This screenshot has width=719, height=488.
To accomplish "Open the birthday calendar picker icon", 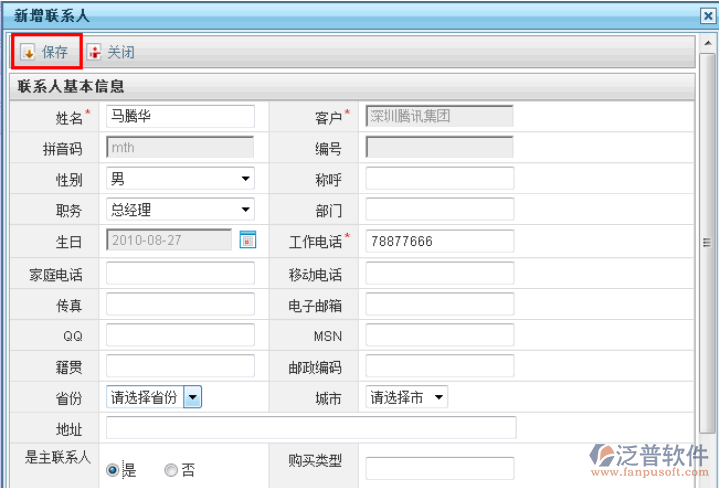I will 248,240.
